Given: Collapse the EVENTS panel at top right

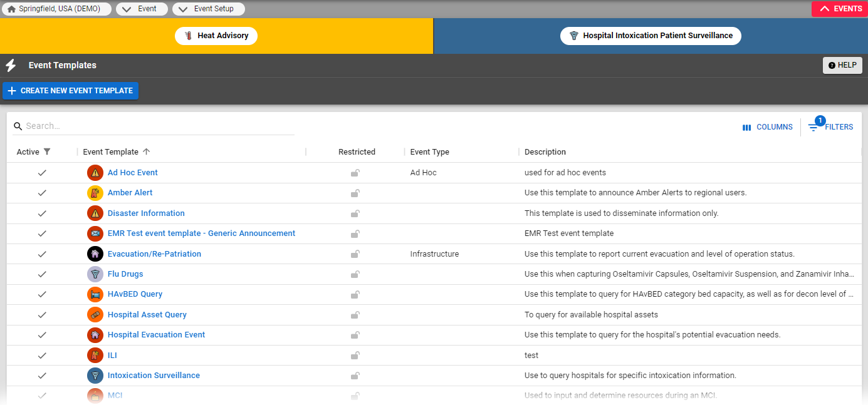Looking at the screenshot, I should [x=839, y=9].
